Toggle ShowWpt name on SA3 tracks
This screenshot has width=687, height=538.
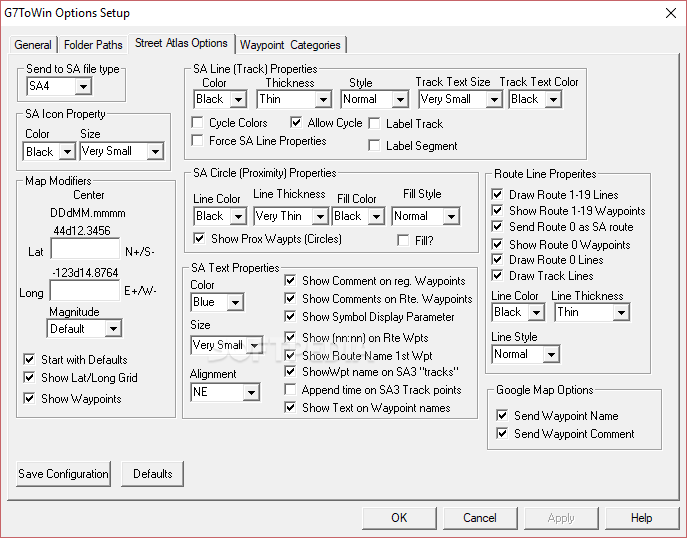click(290, 372)
